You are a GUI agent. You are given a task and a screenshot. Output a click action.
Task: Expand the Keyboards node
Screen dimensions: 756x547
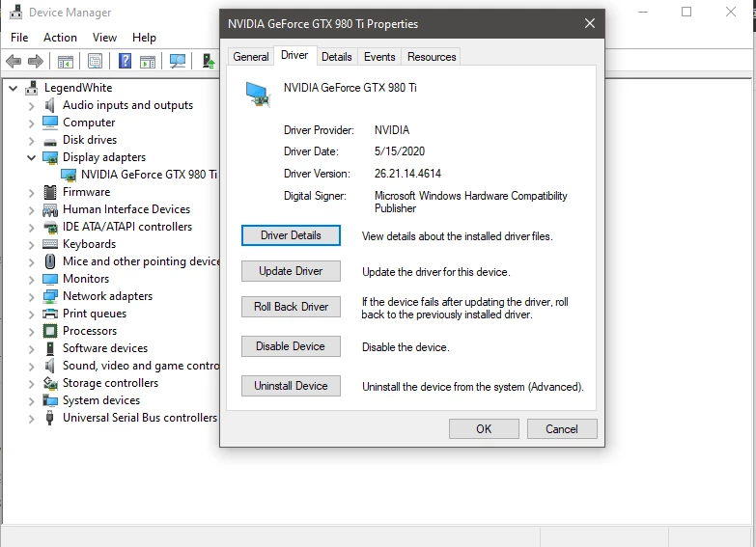tap(31, 245)
